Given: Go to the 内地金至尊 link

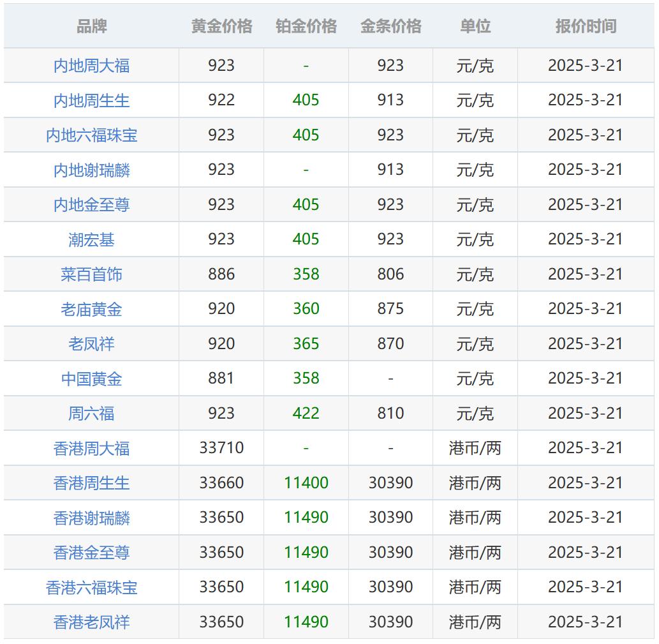Looking at the screenshot, I should point(91,205).
